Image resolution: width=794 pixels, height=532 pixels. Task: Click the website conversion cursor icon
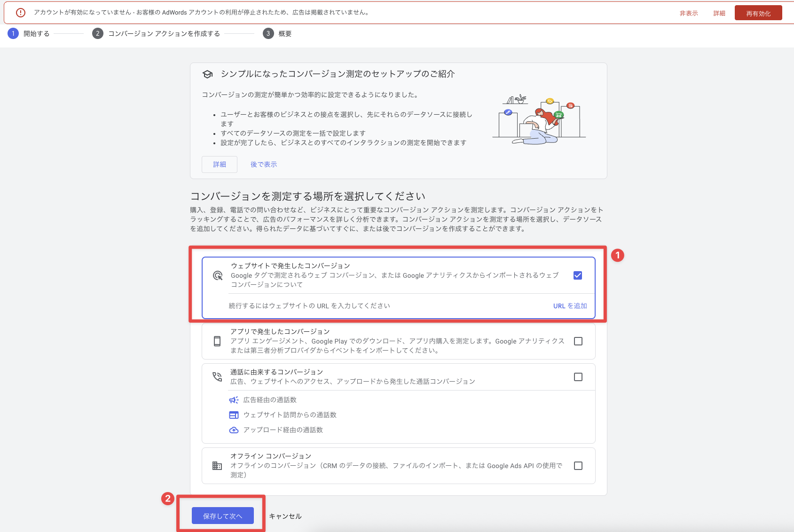(x=218, y=275)
